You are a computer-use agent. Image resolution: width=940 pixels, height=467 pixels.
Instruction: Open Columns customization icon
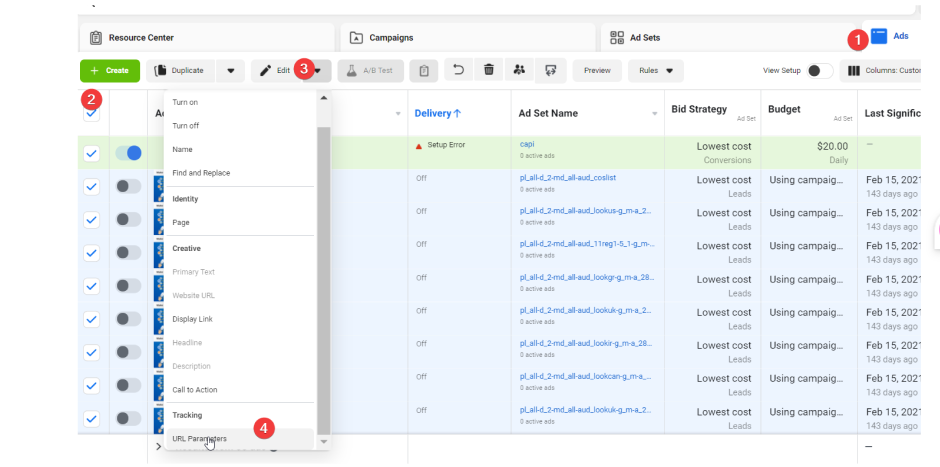click(855, 71)
